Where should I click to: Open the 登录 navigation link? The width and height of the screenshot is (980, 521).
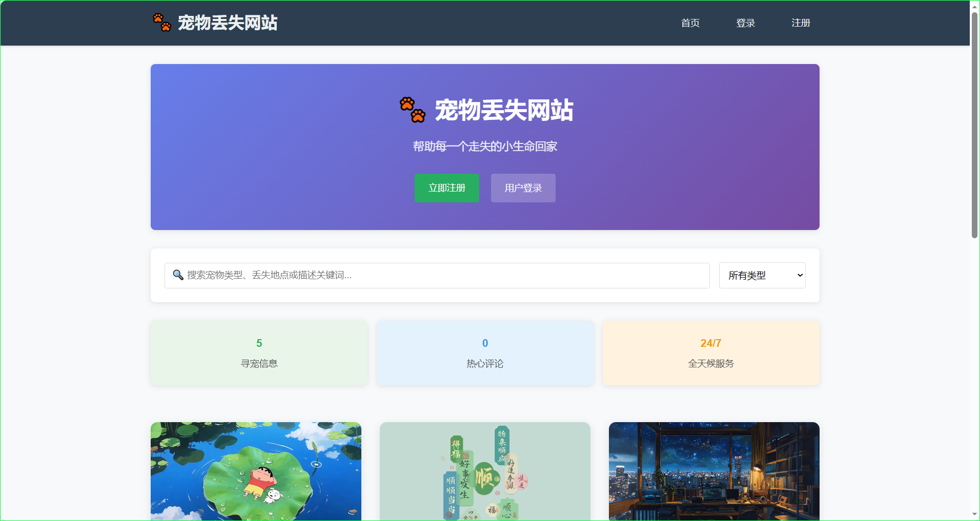[x=745, y=23]
